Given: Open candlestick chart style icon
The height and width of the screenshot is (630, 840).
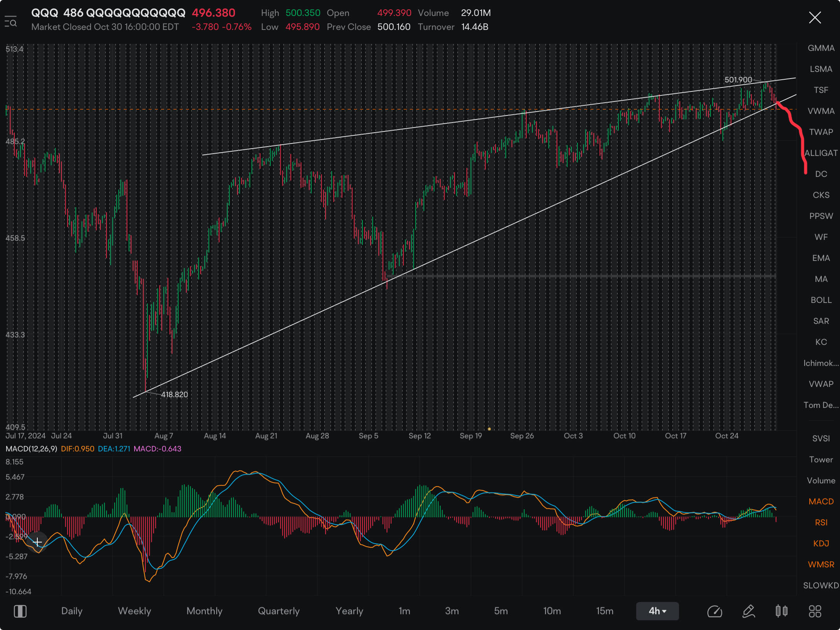Looking at the screenshot, I should [781, 611].
